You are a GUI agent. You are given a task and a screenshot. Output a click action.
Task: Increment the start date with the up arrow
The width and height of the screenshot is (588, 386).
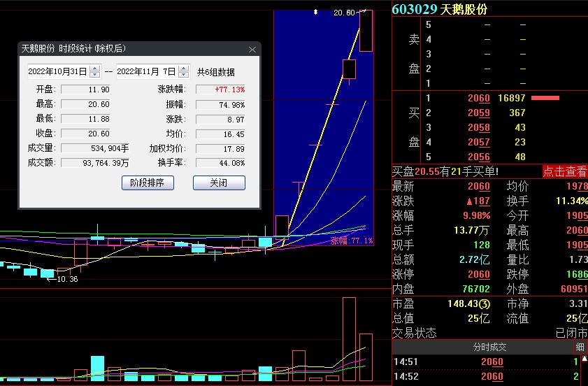(95, 69)
